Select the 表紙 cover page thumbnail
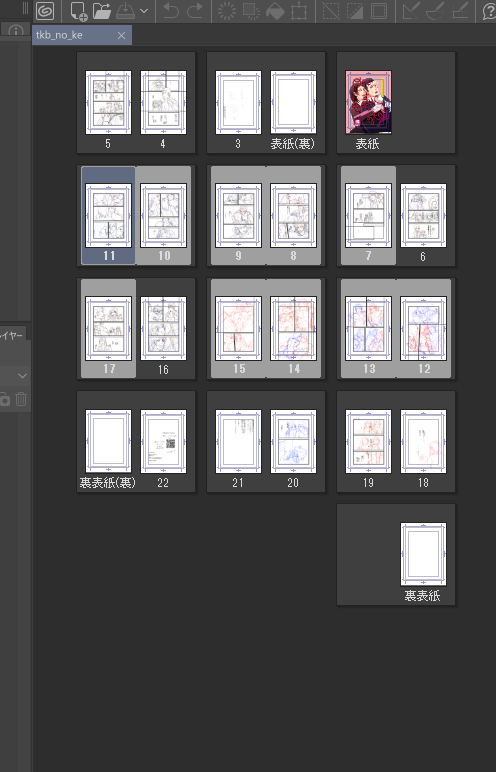 tap(368, 102)
